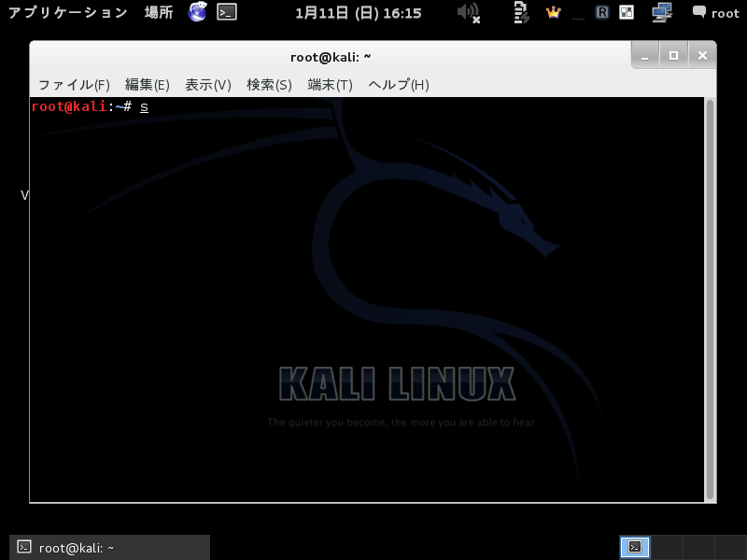
Task: Select root@kali taskbar button at bottom
Action: click(x=109, y=548)
